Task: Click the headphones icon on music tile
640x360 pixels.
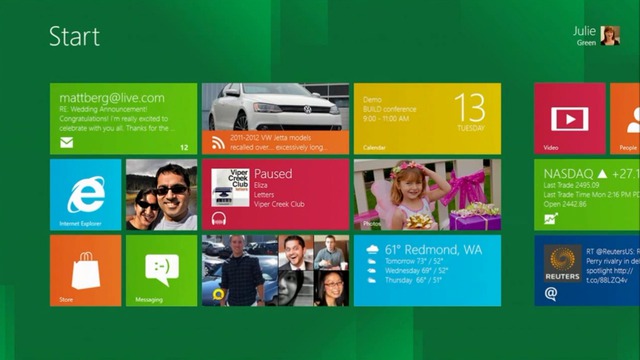Action: click(x=219, y=219)
